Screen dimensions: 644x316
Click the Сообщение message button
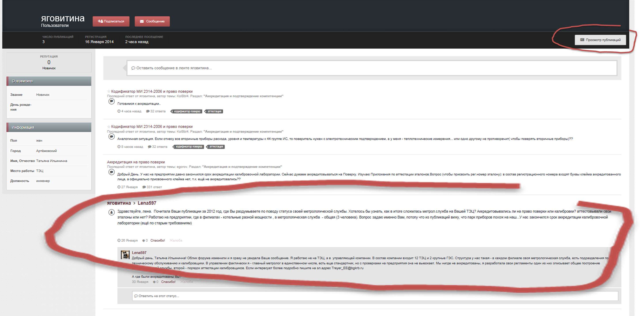[152, 21]
